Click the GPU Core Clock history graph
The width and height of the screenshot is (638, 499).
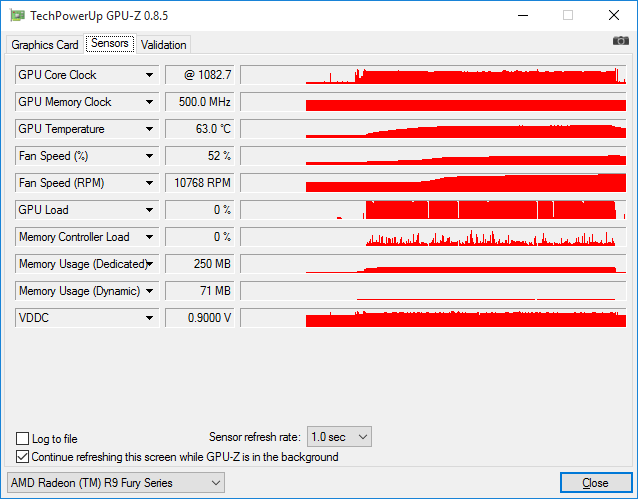[x=433, y=75]
